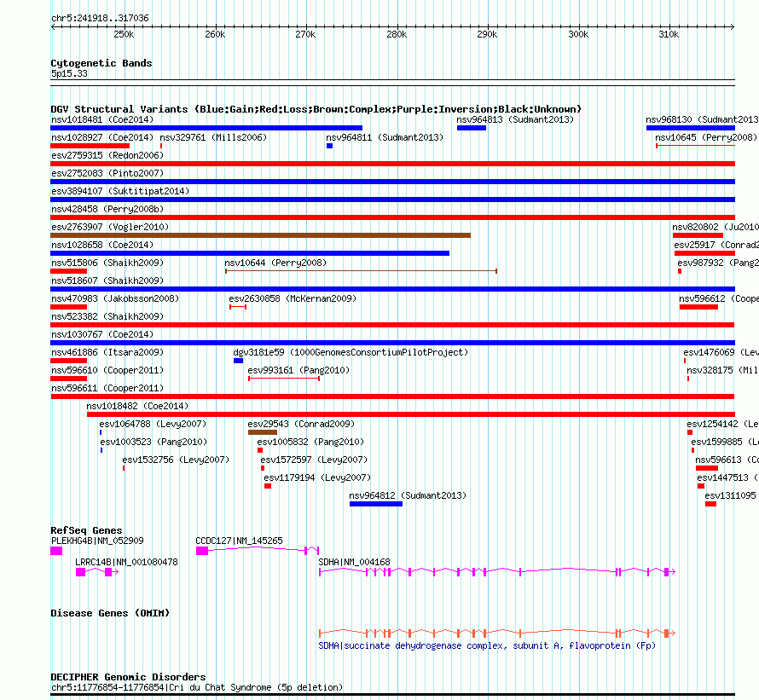This screenshot has width=759, height=700.
Task: Click the blue nsv964812 (Sudmant2013) gain bar
Action: [376, 505]
